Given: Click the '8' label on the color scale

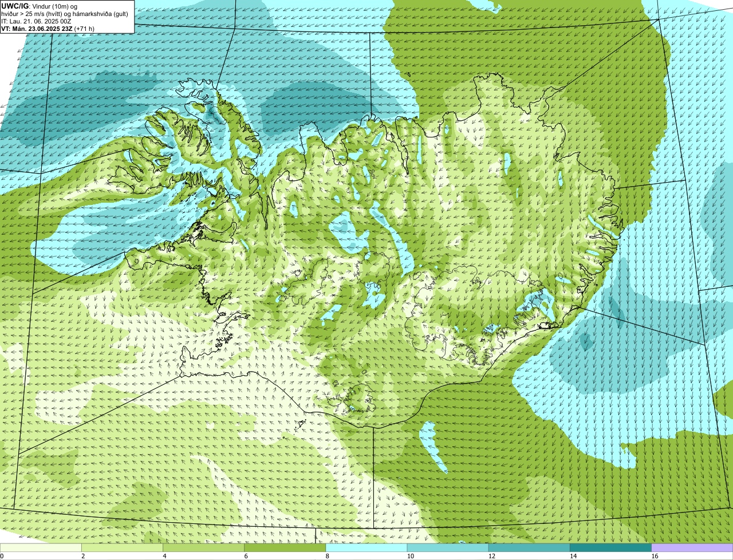Looking at the screenshot, I should point(328,556).
